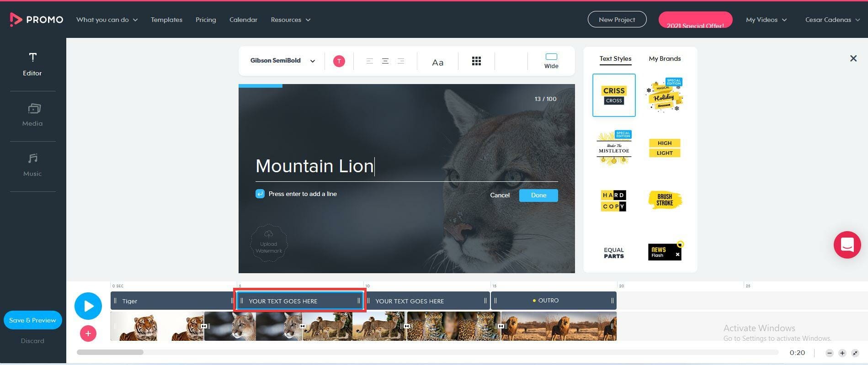
Task: Center-align the text
Action: pyautogui.click(x=385, y=61)
